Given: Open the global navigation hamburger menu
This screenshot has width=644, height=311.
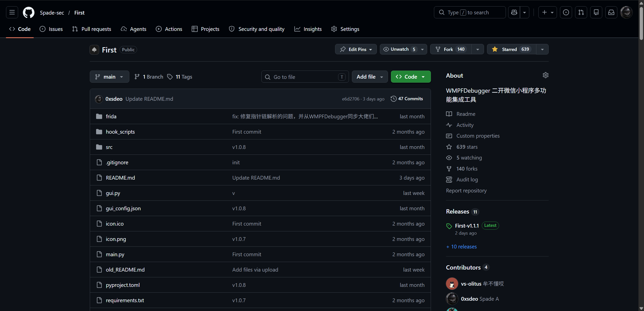Looking at the screenshot, I should 12,12.
